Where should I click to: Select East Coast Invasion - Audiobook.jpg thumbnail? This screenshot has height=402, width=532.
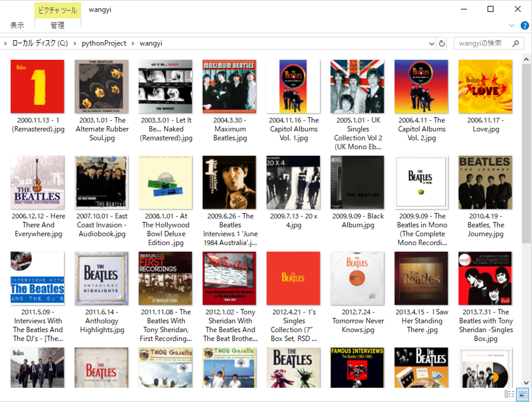click(101, 182)
